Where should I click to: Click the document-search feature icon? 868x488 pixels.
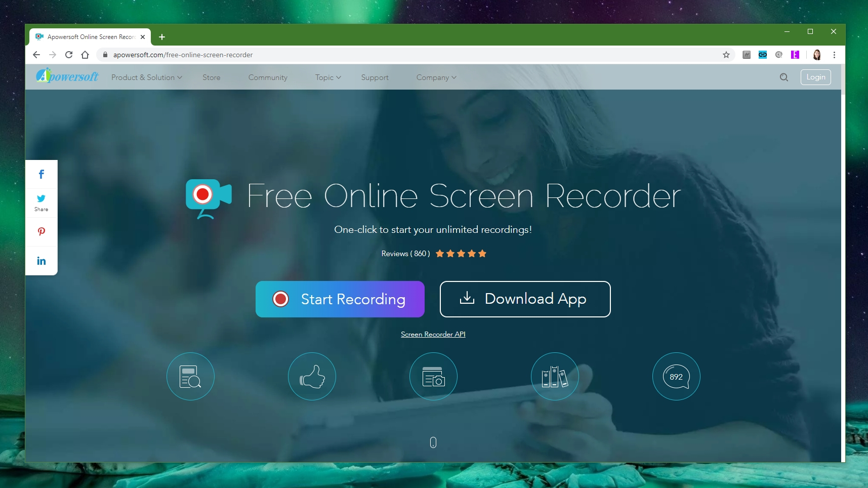[x=190, y=376]
